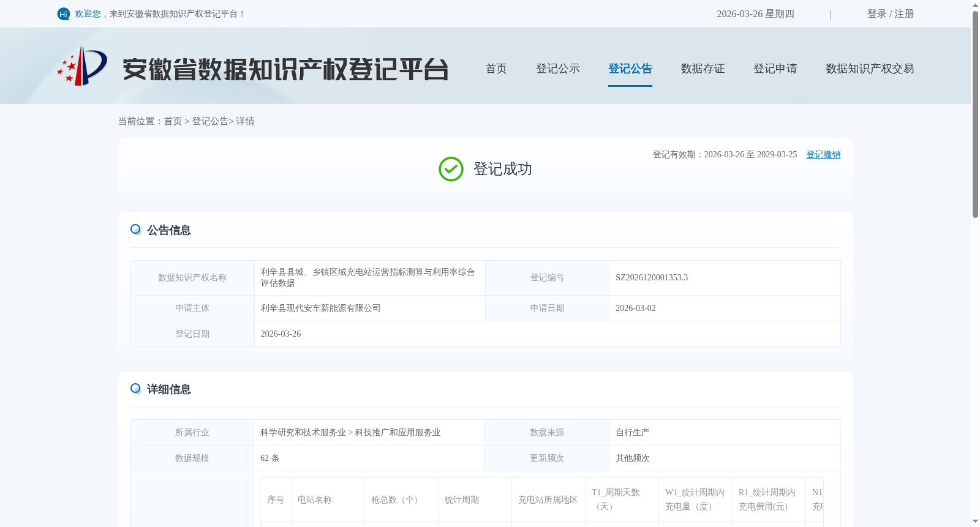
Task: Click the 详细信息 section bullet icon
Action: (x=136, y=389)
